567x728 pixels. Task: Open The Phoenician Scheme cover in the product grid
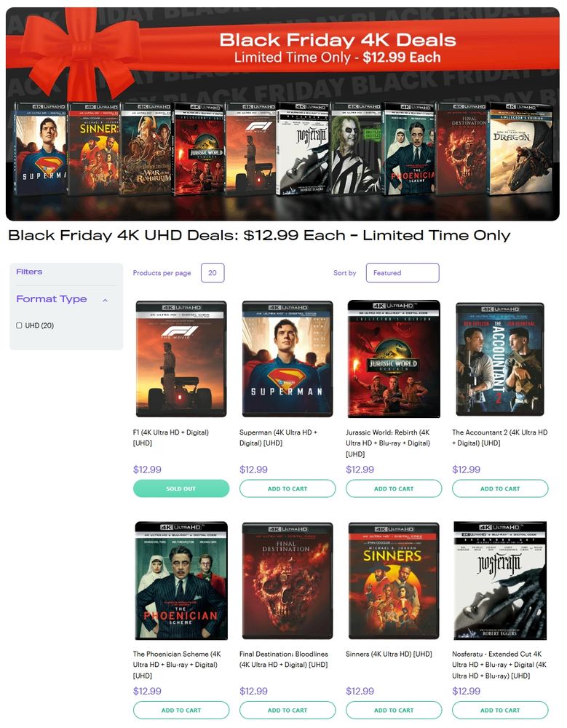[181, 580]
